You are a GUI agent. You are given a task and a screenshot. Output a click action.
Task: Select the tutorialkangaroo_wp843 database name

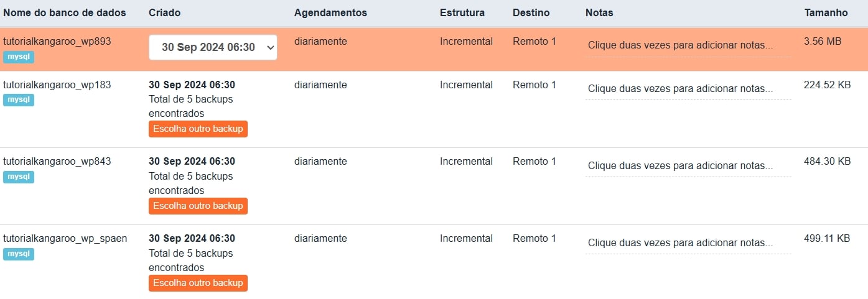click(57, 162)
